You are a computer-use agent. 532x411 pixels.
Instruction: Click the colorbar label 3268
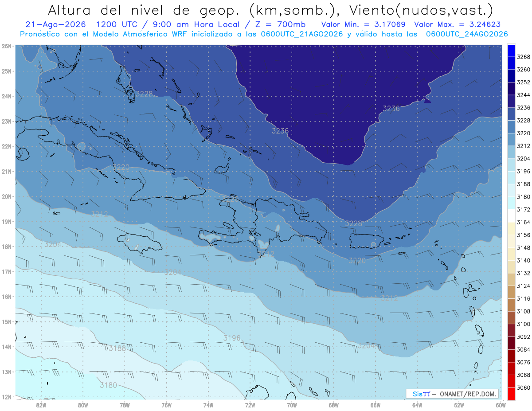[524, 57]
